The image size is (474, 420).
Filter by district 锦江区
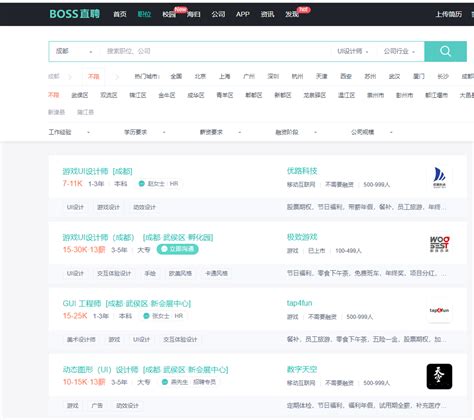[138, 95]
